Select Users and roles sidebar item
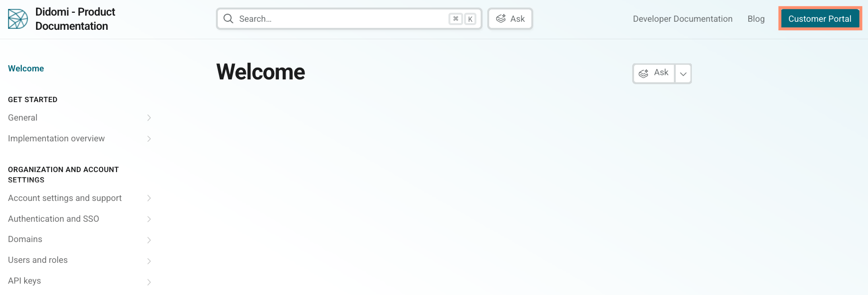The width and height of the screenshot is (868, 295). click(38, 260)
